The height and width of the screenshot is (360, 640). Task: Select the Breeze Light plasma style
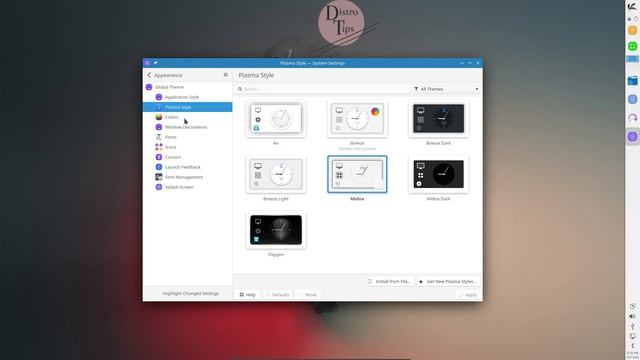[276, 174]
